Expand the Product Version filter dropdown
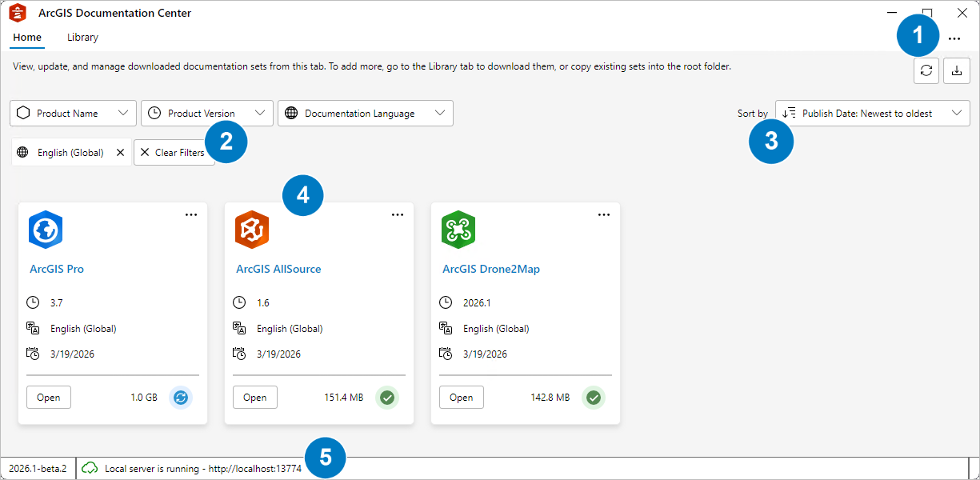The width and height of the screenshot is (980, 480). tap(207, 113)
